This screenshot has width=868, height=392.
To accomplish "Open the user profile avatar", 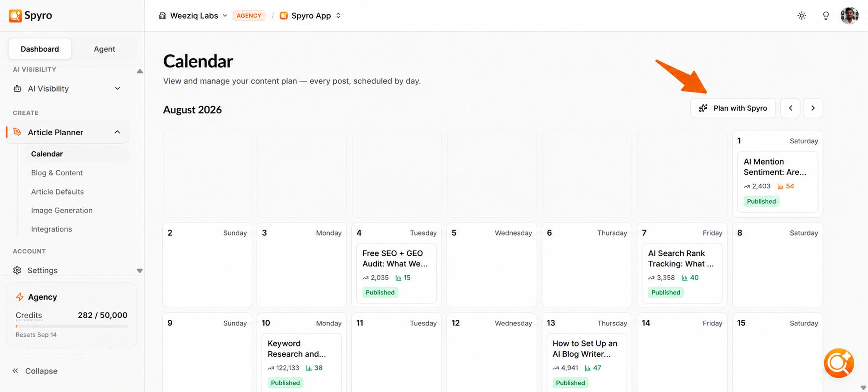I will click(849, 16).
